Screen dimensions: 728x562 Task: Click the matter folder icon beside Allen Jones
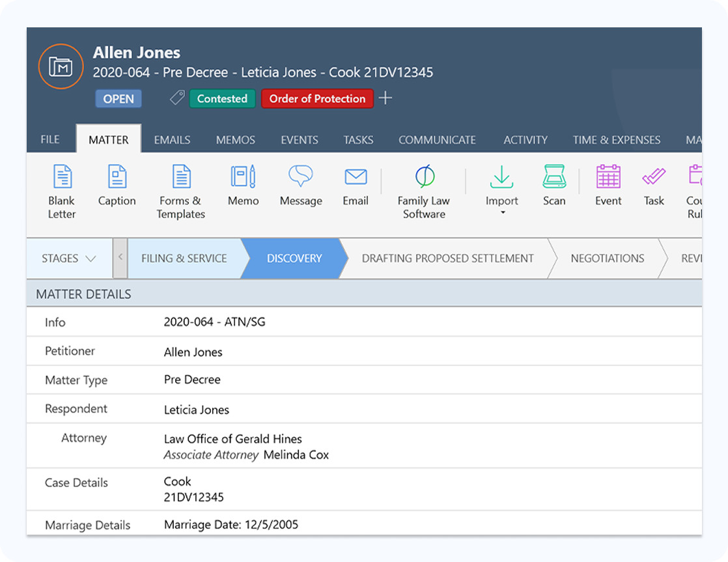click(x=61, y=66)
